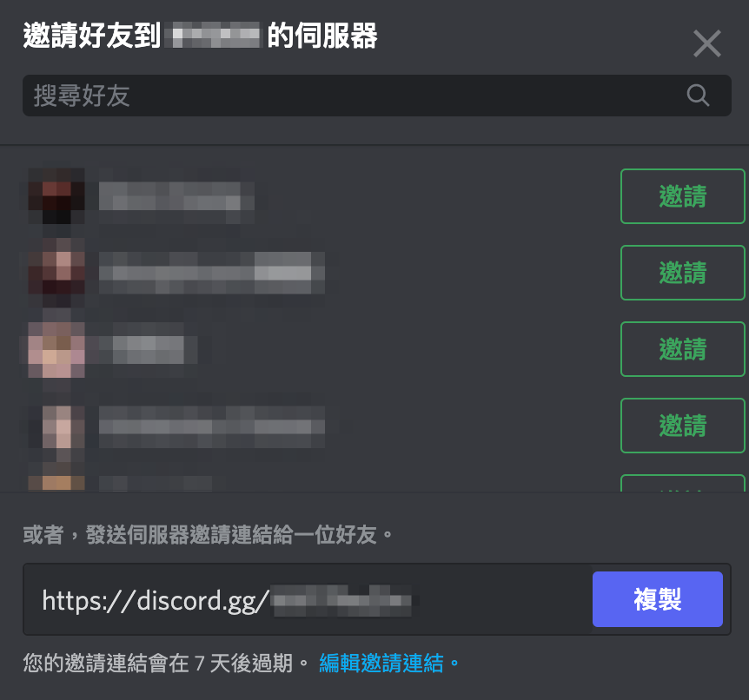The width and height of the screenshot is (749, 700).
Task: Select the third friend's pink avatar
Action: (56, 349)
